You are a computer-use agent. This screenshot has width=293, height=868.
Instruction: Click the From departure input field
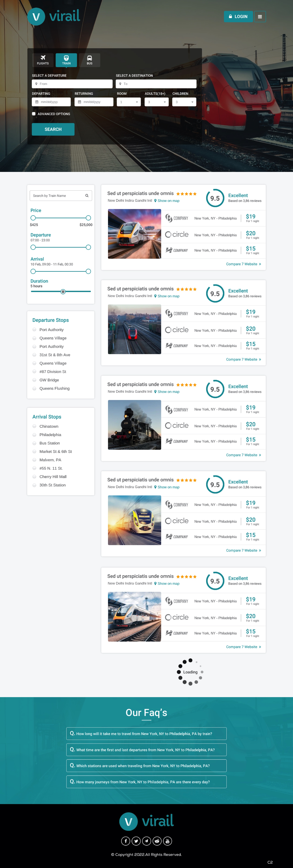tap(72, 84)
